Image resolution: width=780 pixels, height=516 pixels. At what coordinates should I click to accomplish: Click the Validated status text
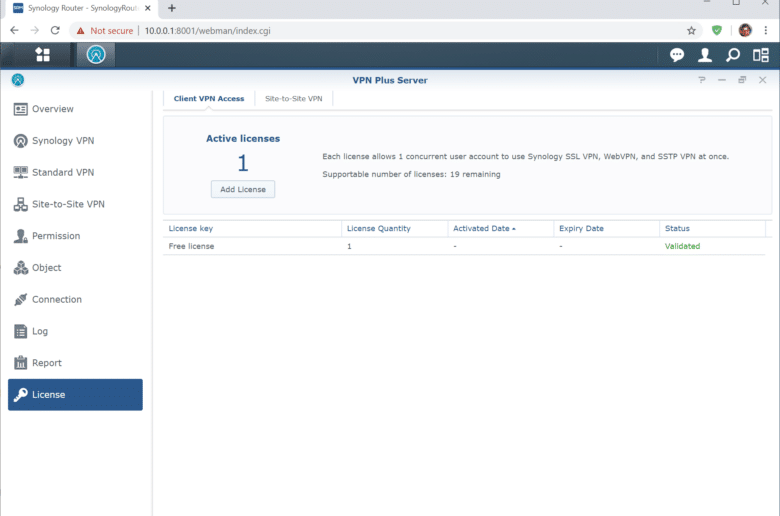click(682, 246)
